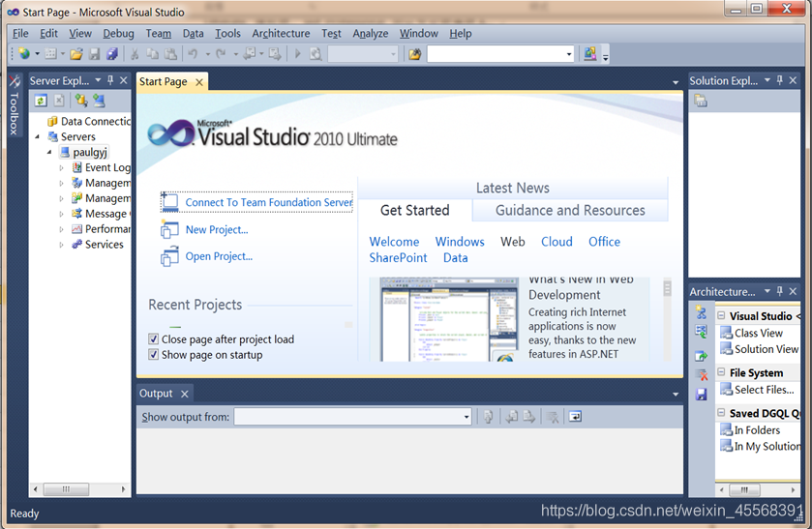Close the Output panel tab
The height and width of the screenshot is (529, 812).
[184, 394]
